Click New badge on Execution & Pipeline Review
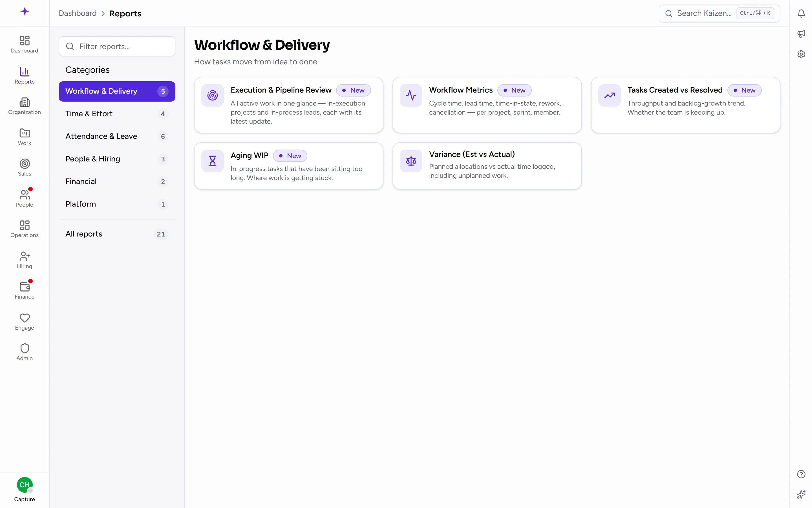 click(x=353, y=90)
